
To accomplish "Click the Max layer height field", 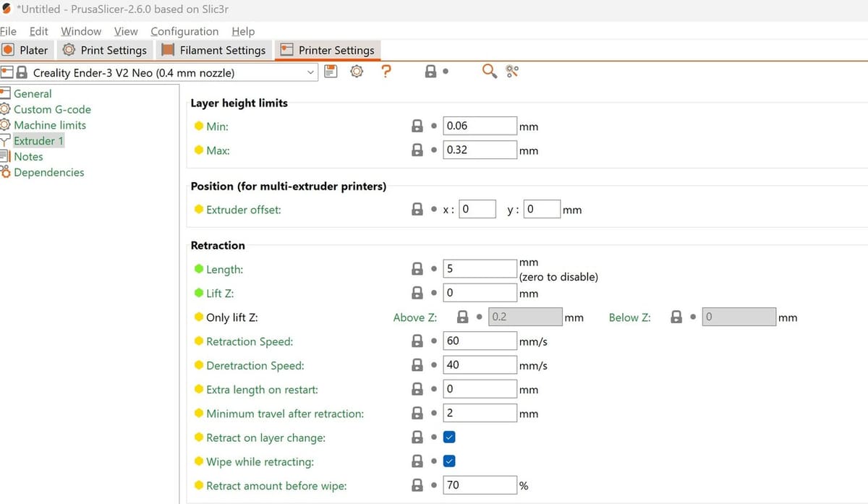I will coord(480,150).
